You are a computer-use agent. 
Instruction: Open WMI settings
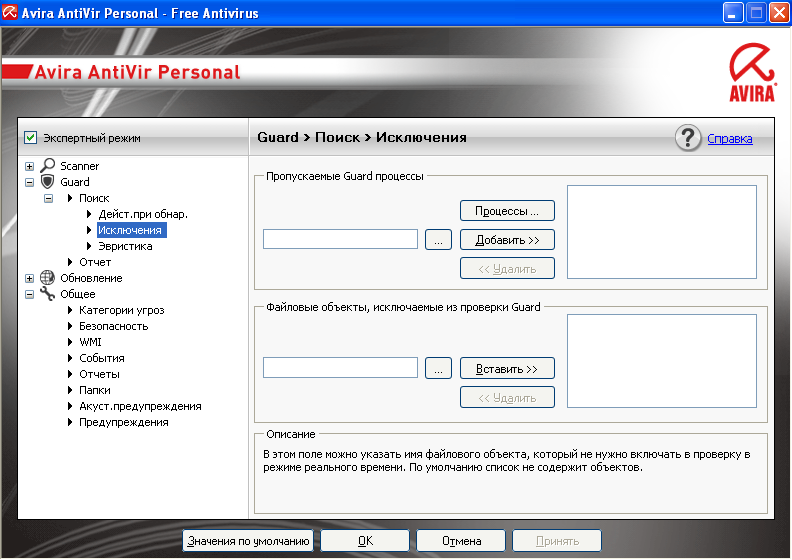point(90,342)
